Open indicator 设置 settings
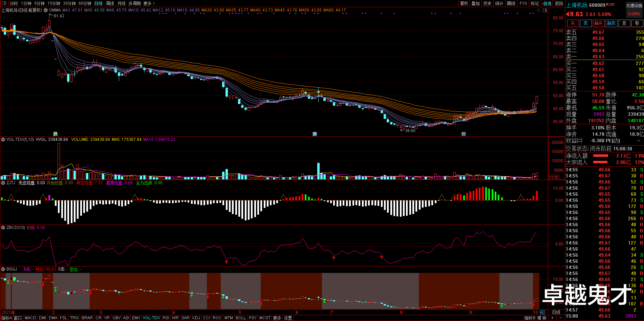 [x=288, y=318]
